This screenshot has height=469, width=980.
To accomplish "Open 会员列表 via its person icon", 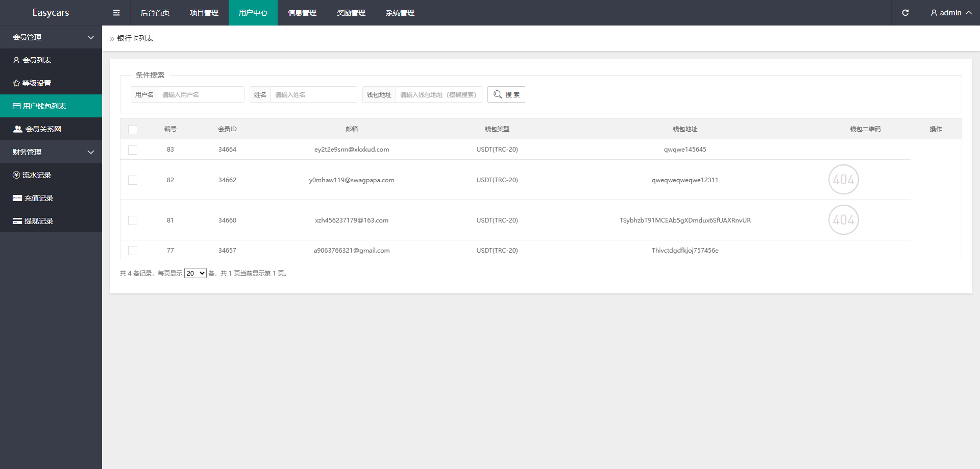I will click(x=16, y=60).
